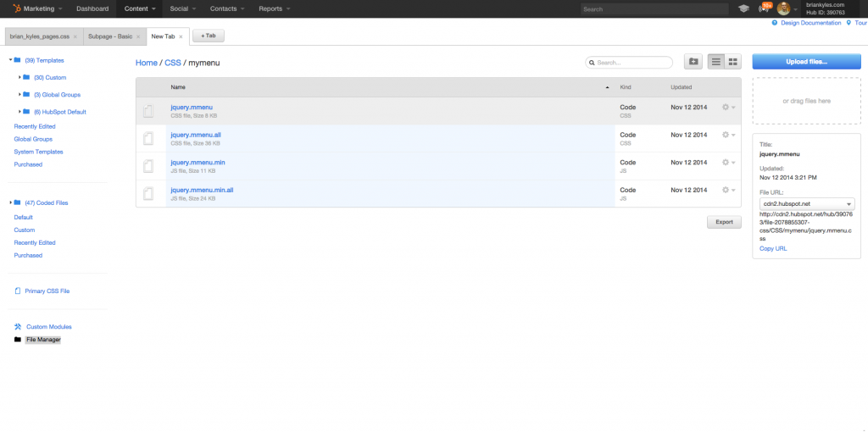Click the user avatar picture
868x432 pixels.
tap(783, 8)
